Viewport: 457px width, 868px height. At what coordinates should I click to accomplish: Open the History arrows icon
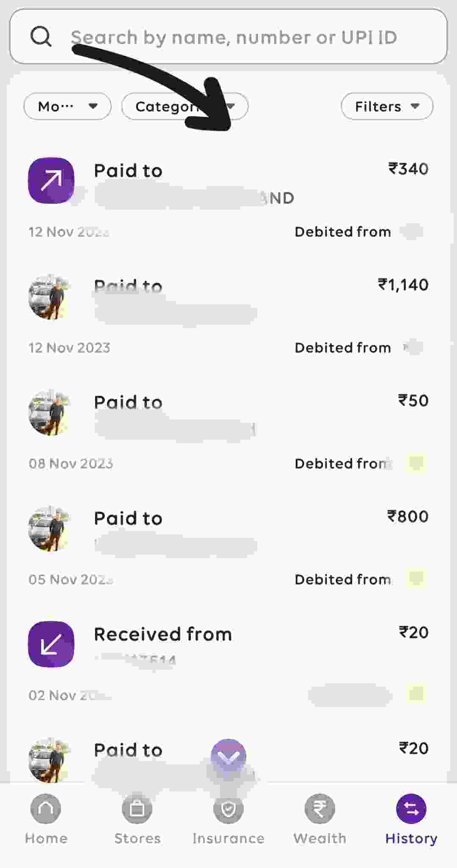[x=411, y=809]
